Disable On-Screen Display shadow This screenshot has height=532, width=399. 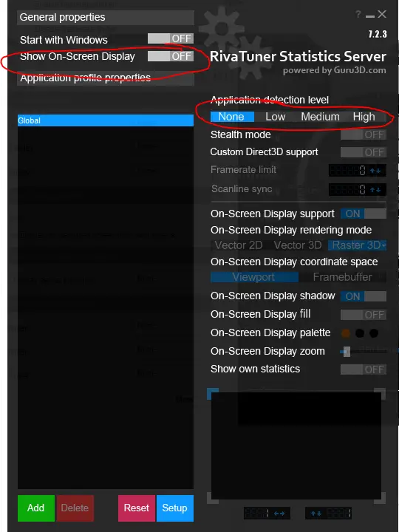(364, 296)
